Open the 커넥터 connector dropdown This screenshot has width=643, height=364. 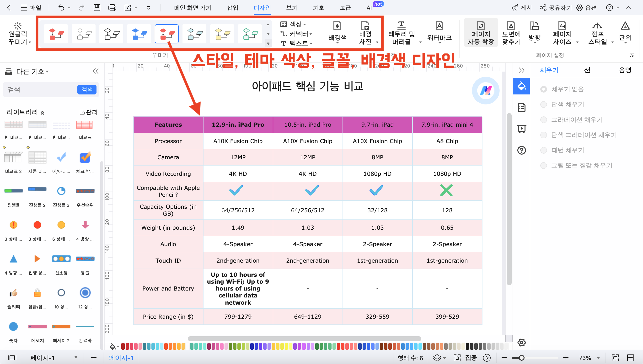coord(296,33)
